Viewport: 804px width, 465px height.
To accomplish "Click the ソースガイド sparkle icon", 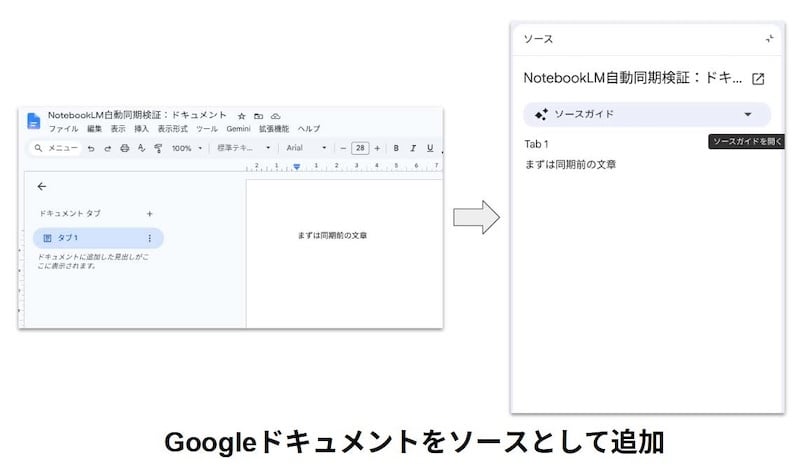I will (x=541, y=114).
